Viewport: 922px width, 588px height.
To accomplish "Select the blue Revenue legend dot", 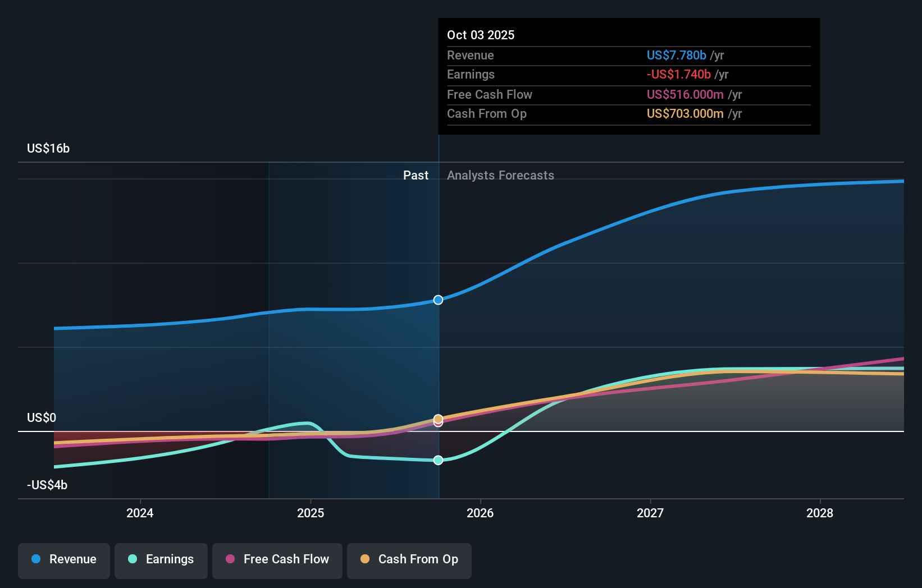I will [x=36, y=559].
